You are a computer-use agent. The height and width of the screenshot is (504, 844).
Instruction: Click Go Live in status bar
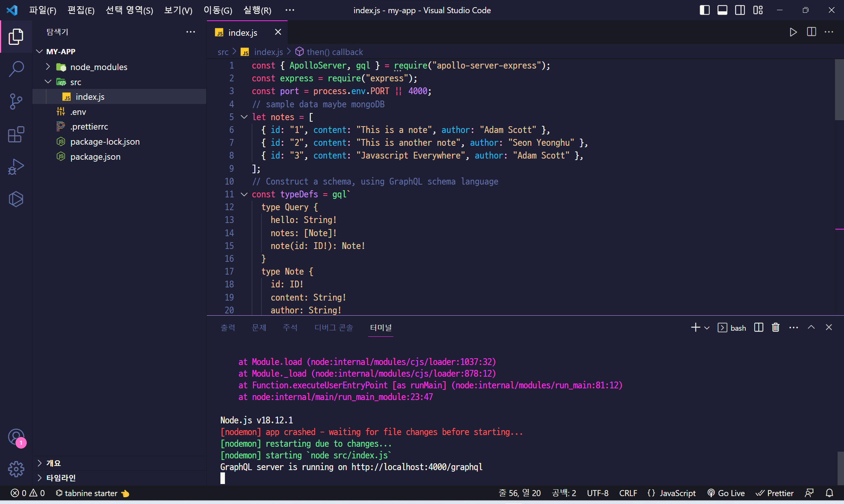(x=726, y=493)
